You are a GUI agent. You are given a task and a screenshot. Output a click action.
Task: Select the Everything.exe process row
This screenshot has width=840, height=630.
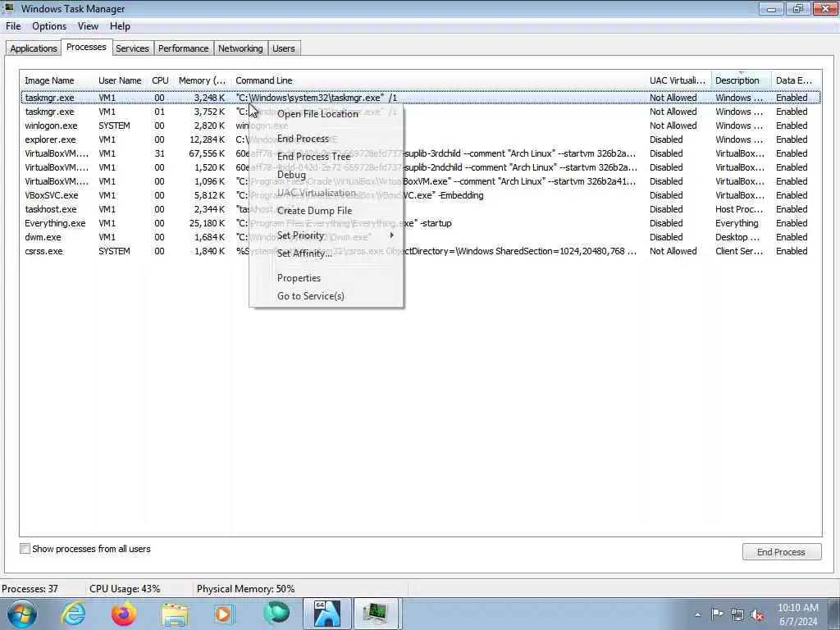click(421, 223)
